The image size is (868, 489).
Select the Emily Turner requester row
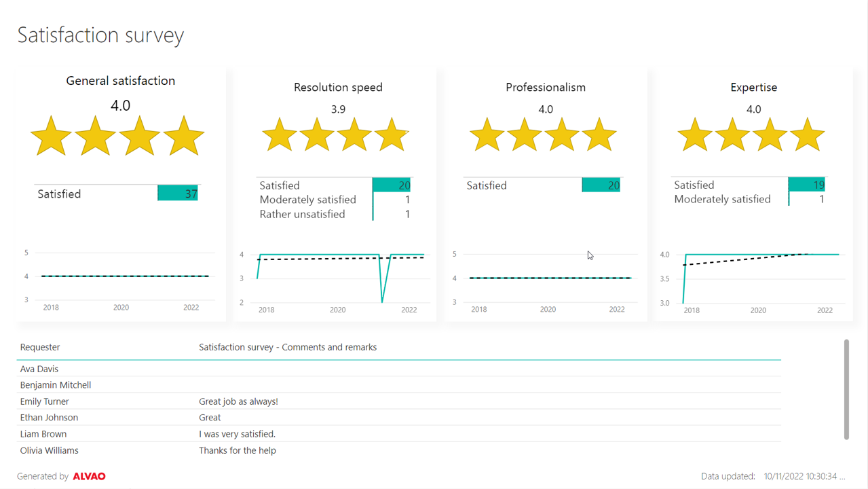point(45,401)
